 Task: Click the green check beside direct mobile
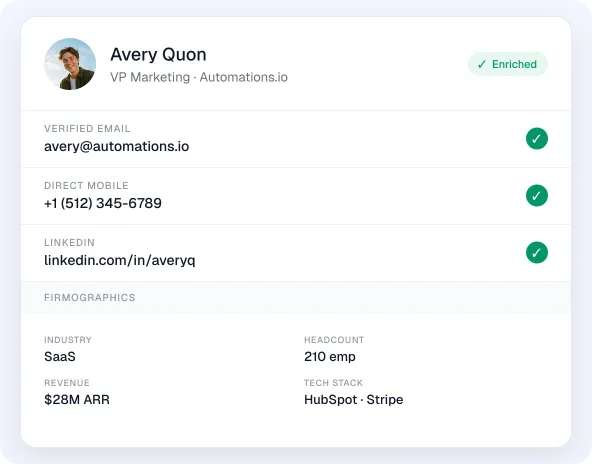tap(536, 196)
